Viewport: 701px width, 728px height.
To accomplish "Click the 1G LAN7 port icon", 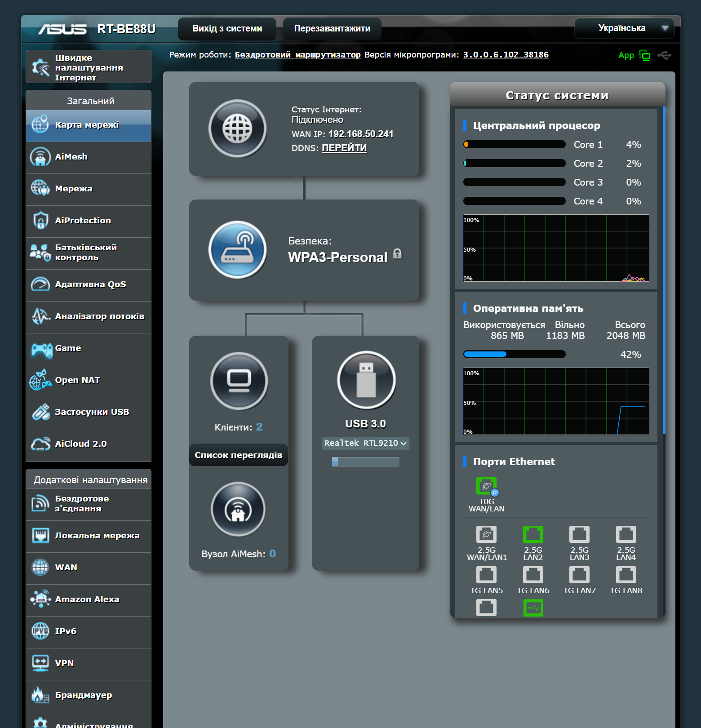I will pyautogui.click(x=579, y=575).
